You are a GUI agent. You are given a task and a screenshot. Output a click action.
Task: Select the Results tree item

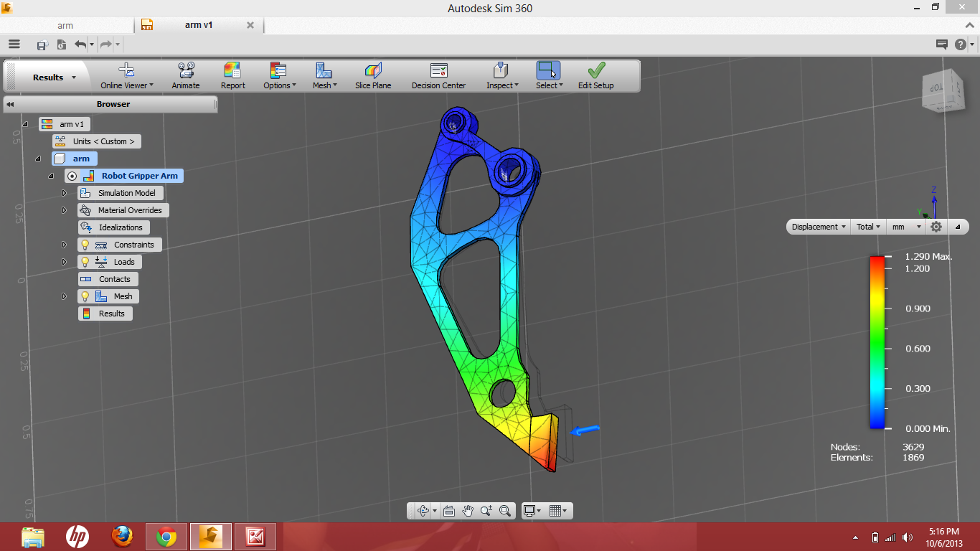(105, 314)
